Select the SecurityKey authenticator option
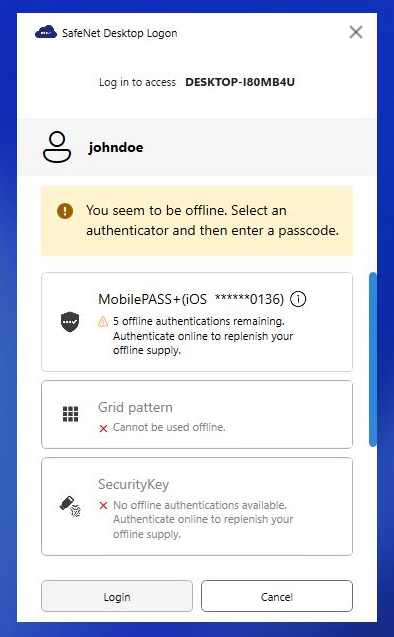Screen dimensions: 394x637 pyautogui.click(x=197, y=506)
